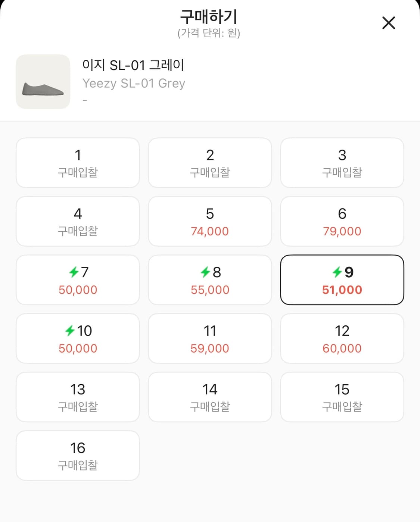Choose size 3 purchase bid
The height and width of the screenshot is (522, 420).
tap(342, 163)
